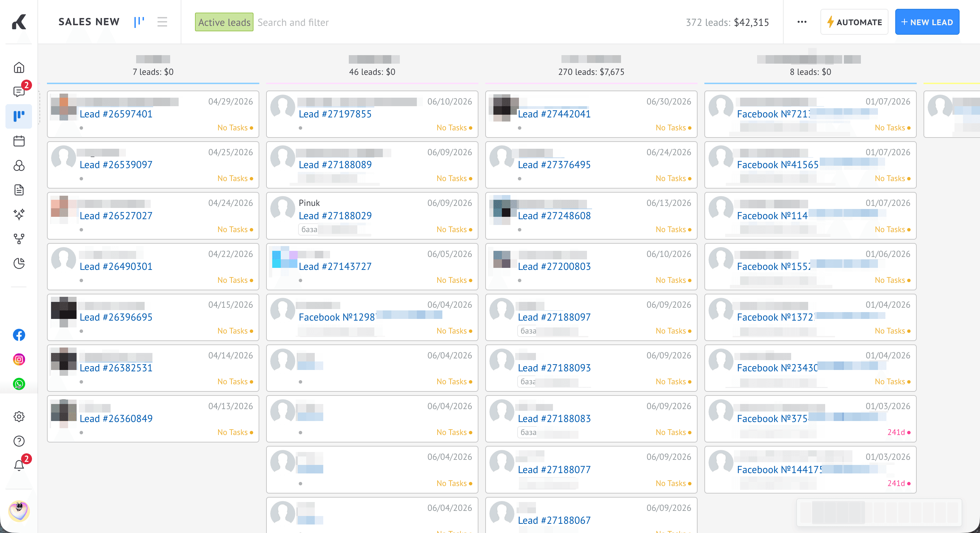This screenshot has width=980, height=533.
Task: Switch to pipeline board view
Action: coord(139,22)
